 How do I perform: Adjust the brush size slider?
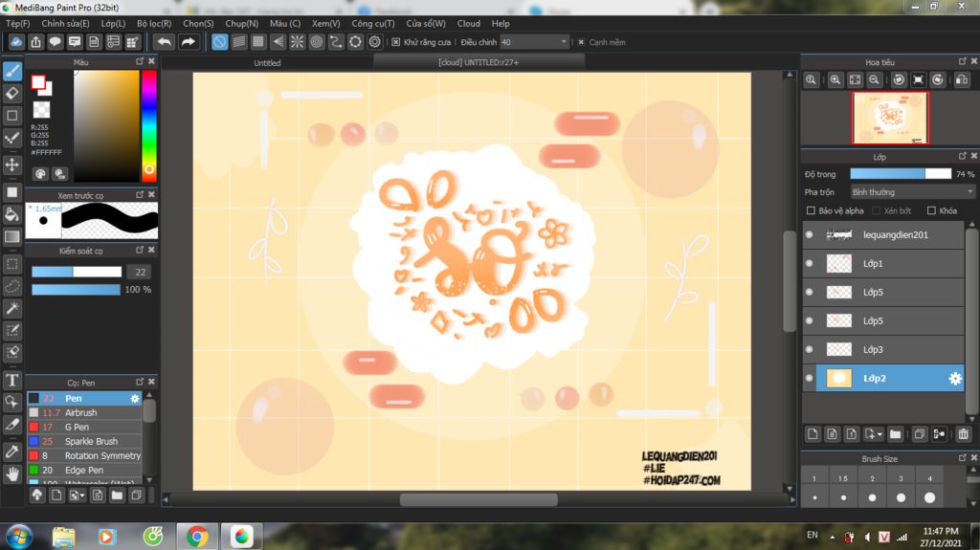click(77, 272)
